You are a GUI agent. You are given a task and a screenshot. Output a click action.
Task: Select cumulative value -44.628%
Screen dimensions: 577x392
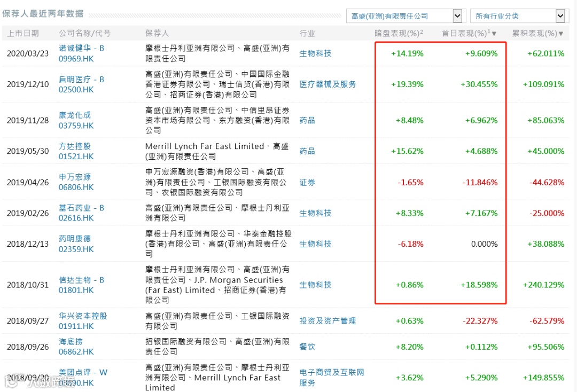point(547,183)
